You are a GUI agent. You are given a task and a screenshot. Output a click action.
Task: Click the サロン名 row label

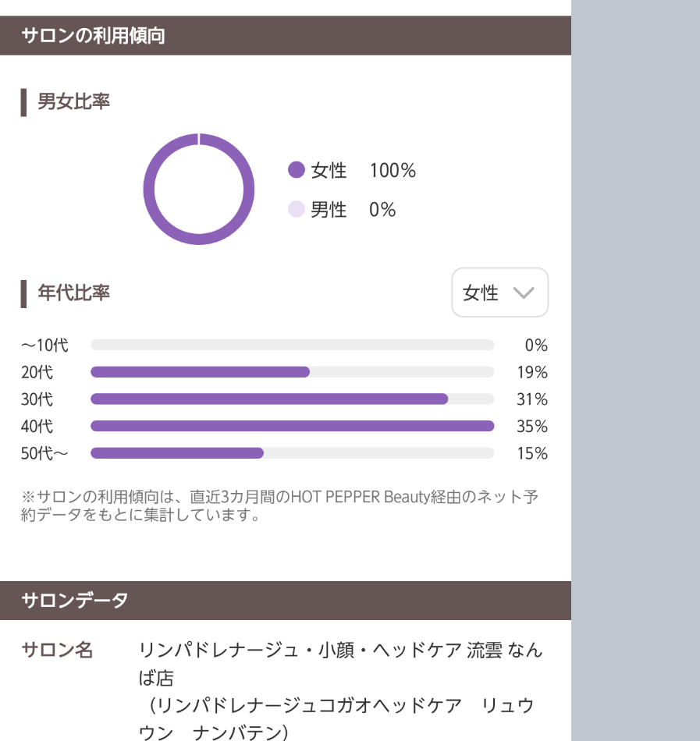point(57,650)
